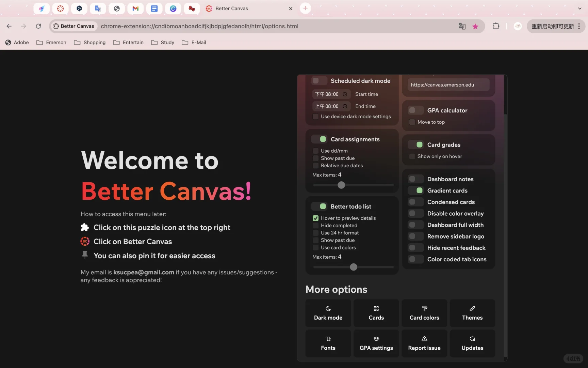Enable the Condensed cards toggle
Viewport: 588px width, 368px height.
(415, 202)
